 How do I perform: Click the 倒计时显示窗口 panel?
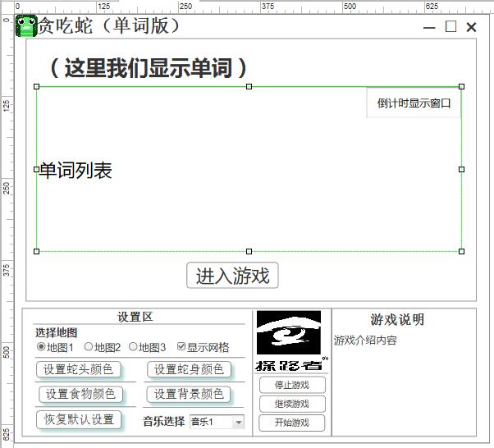pyautogui.click(x=414, y=103)
